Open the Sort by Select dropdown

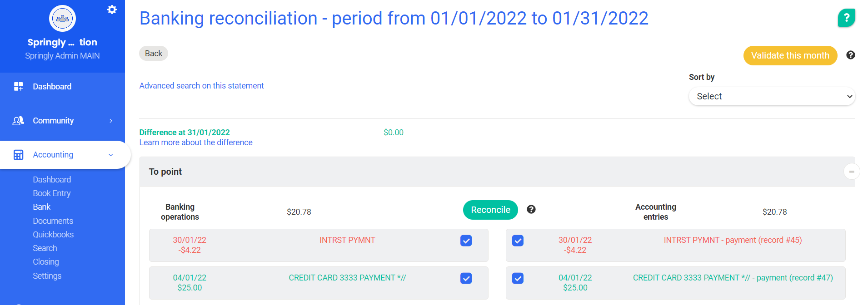[x=772, y=96]
